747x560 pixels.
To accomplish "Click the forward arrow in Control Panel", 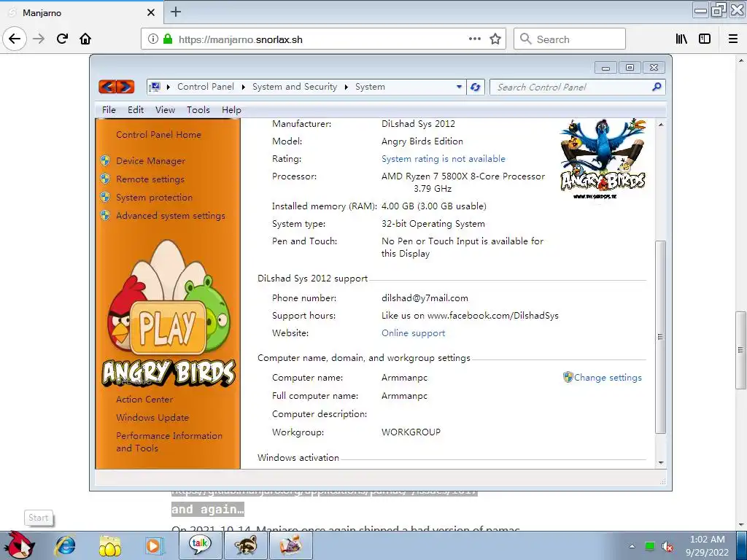I will pos(125,87).
